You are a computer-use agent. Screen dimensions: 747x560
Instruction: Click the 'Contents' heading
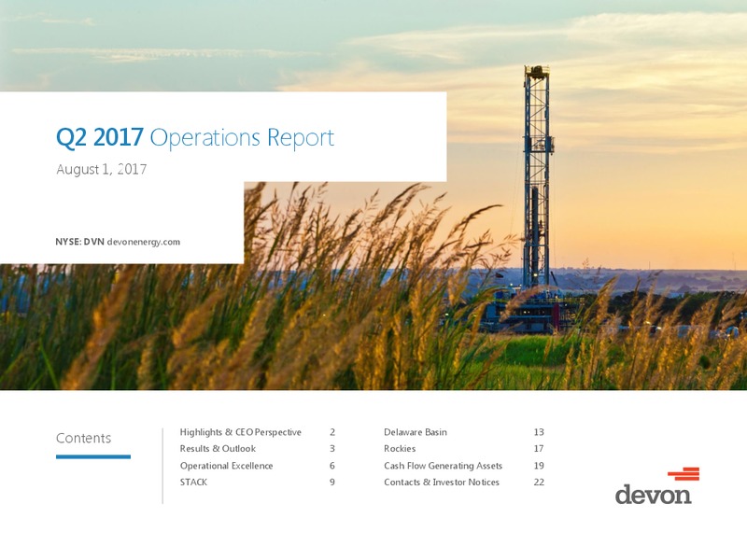tap(83, 438)
